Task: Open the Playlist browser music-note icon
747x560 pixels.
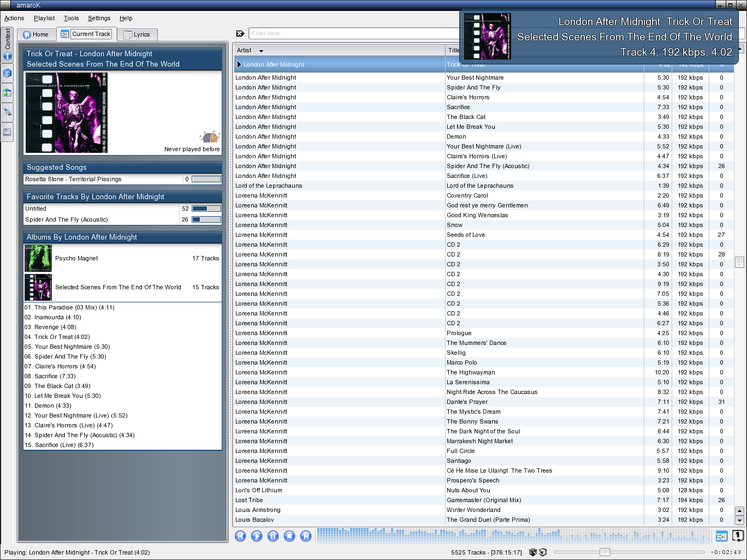Action: (7, 93)
